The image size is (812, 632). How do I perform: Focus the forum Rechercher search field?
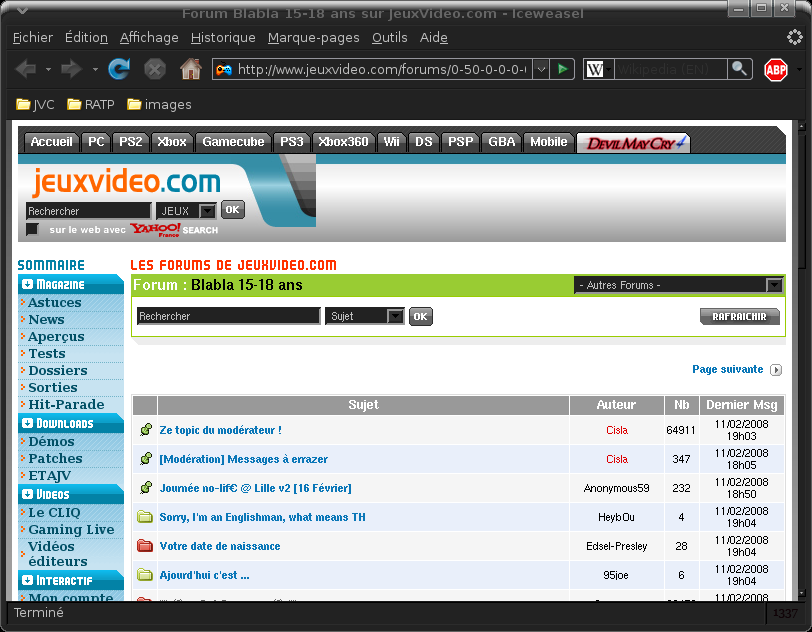coord(228,316)
